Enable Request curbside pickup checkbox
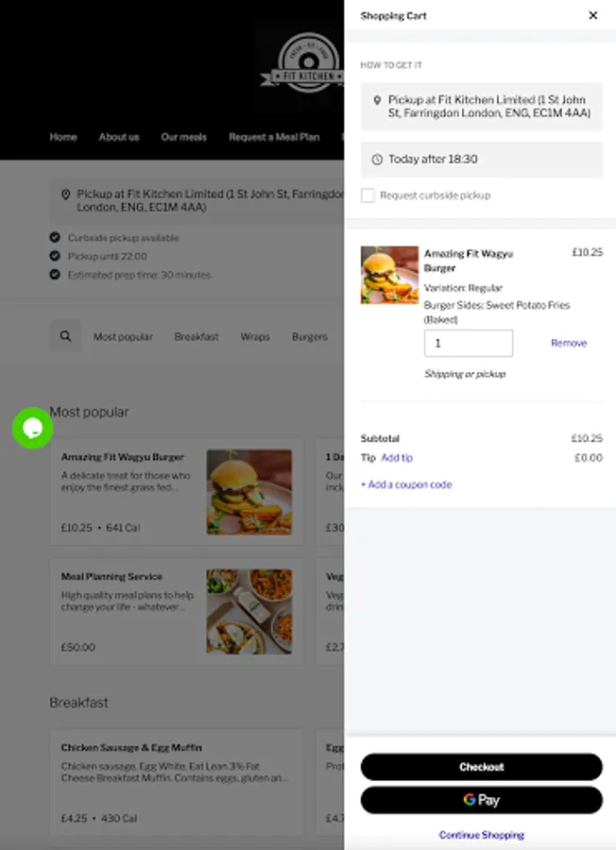 [x=368, y=195]
